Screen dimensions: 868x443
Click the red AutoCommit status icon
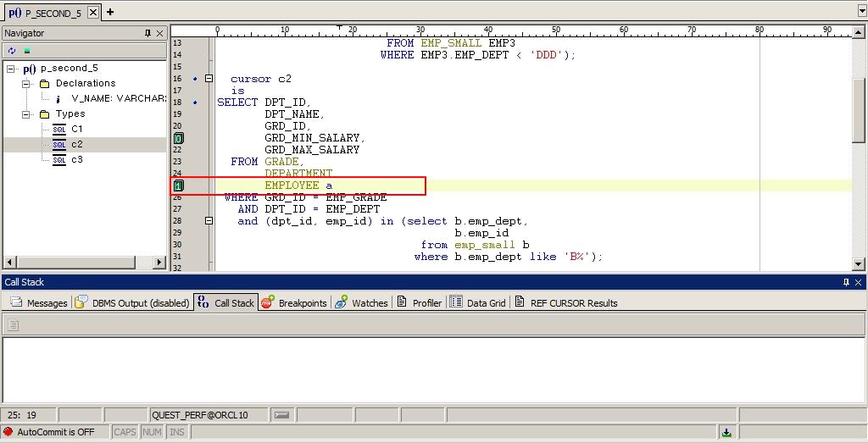(8, 432)
